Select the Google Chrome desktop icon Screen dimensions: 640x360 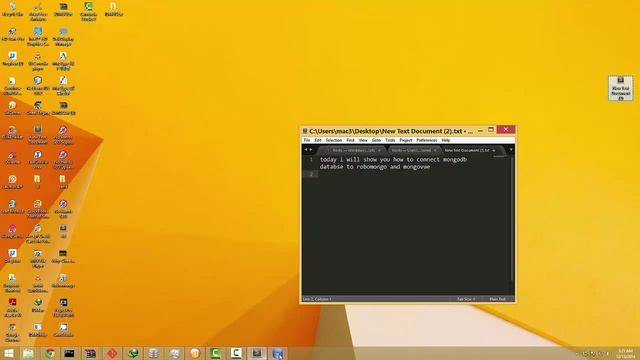pos(13,332)
